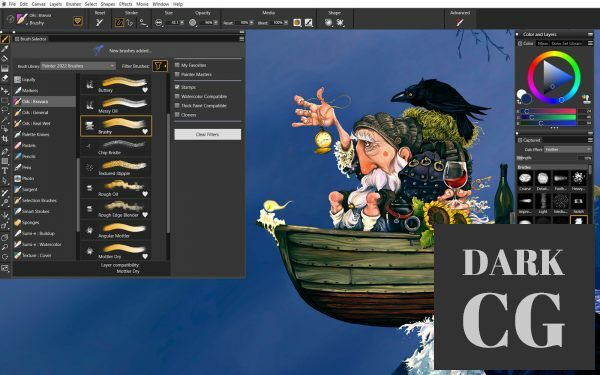The image size is (600, 375).
Task: Click the first Shape dab icon
Action: (328, 23)
